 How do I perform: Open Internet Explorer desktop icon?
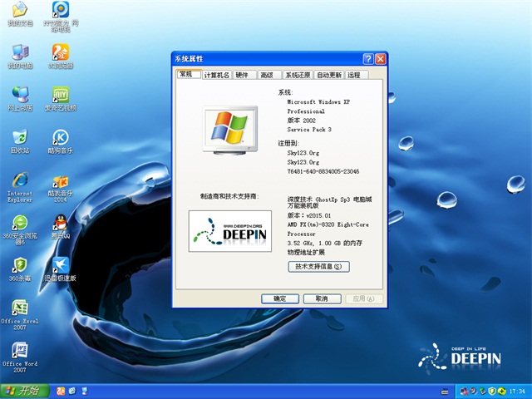click(19, 181)
